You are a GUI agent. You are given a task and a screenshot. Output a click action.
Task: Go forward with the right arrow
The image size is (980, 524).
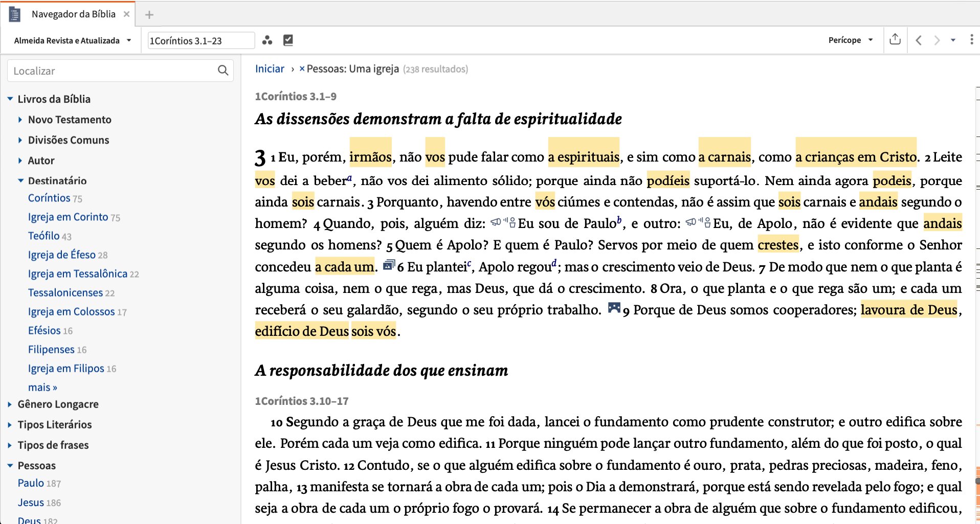coord(937,40)
